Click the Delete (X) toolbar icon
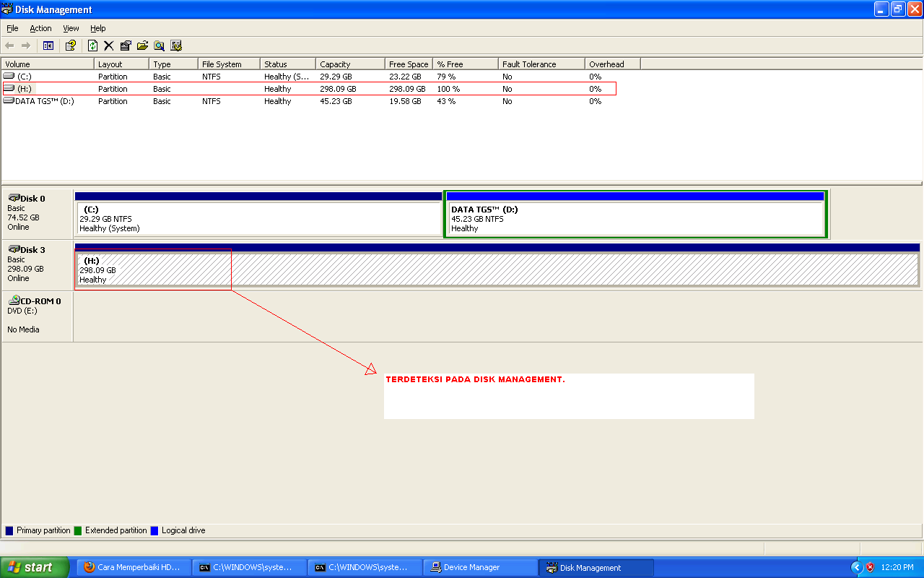Image resolution: width=924 pixels, height=578 pixels. tap(108, 45)
